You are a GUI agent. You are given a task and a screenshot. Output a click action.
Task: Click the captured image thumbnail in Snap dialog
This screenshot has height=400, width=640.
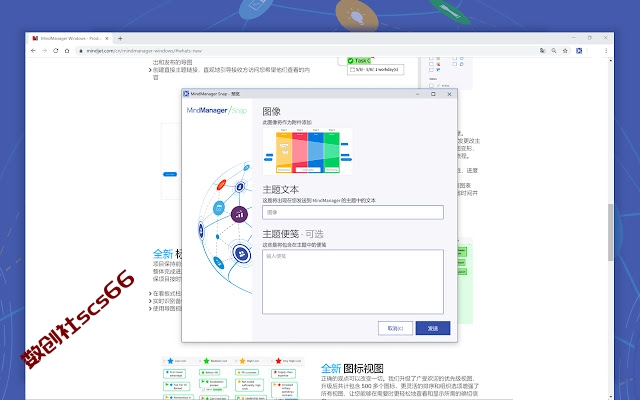point(307,151)
